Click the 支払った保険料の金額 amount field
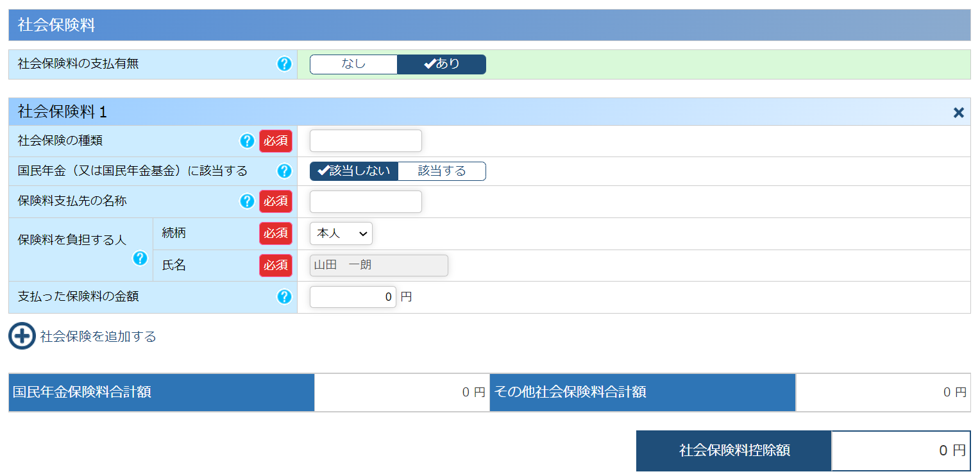The width and height of the screenshot is (980, 474). pos(353,297)
